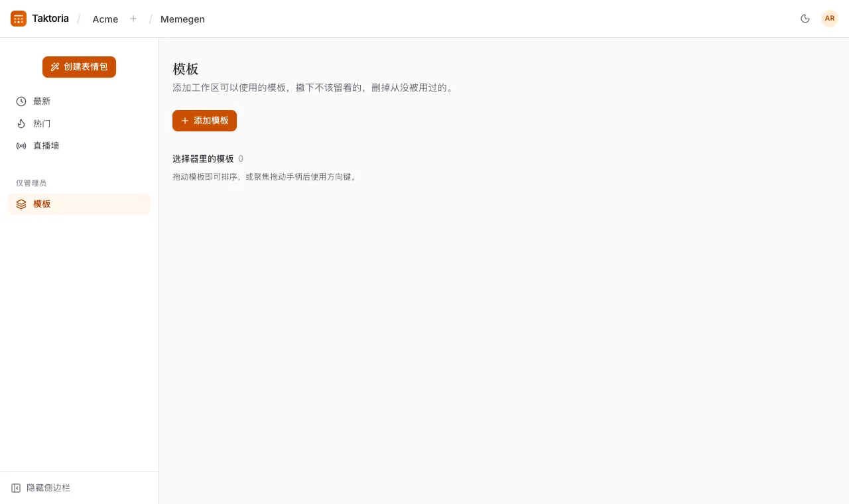Open the AR user avatar menu
The width and height of the screenshot is (849, 504).
[830, 19]
